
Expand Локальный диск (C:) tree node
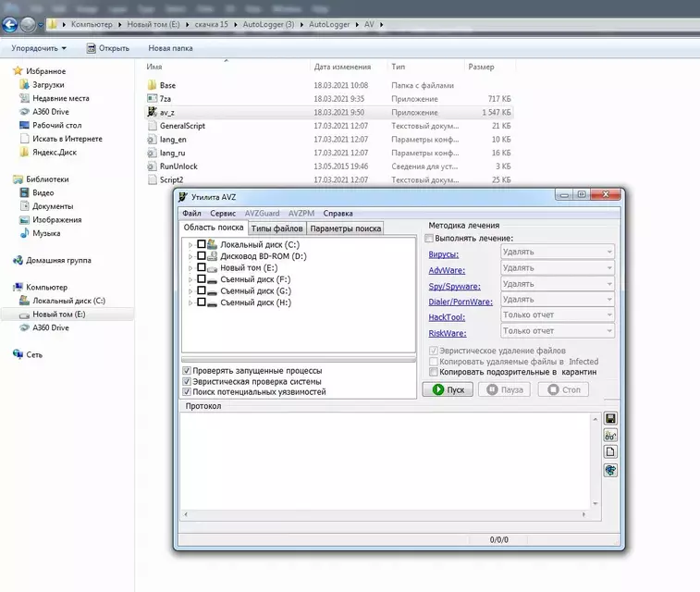coord(190,245)
